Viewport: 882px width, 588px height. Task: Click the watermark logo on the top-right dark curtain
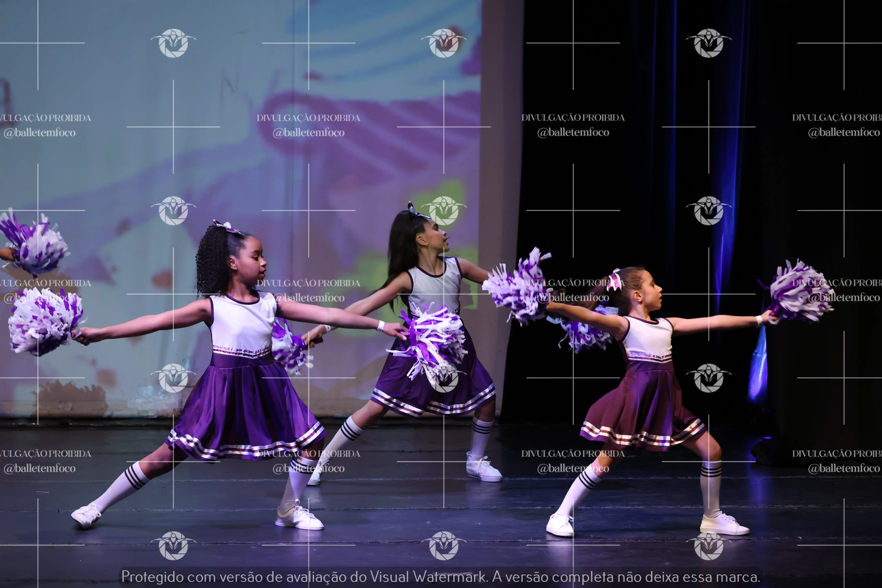[708, 43]
